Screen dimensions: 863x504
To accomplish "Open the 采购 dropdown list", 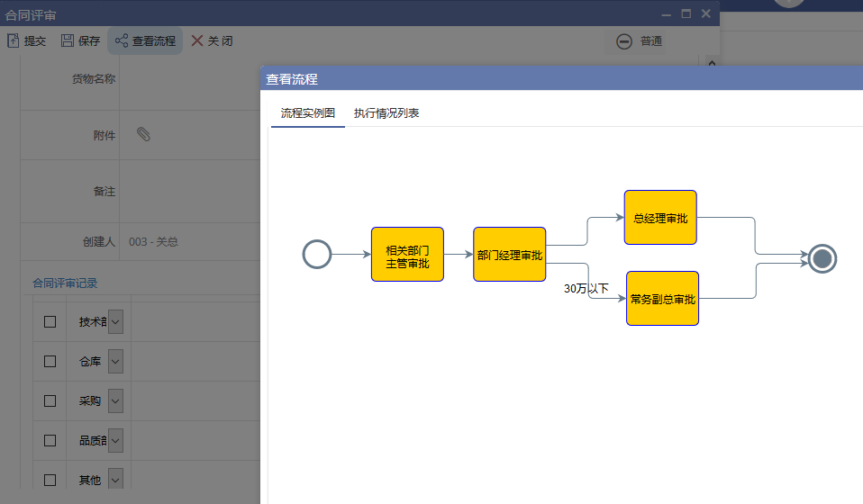I will pyautogui.click(x=115, y=401).
